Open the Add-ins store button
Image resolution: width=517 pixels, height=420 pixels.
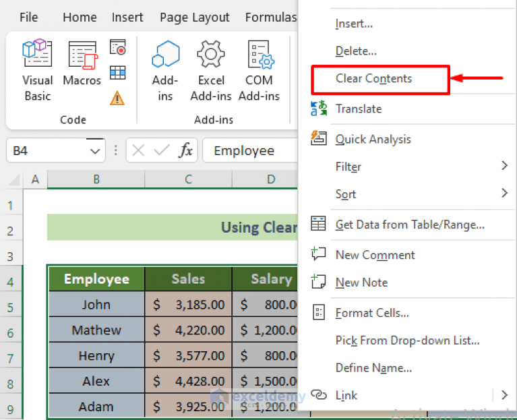tap(165, 71)
